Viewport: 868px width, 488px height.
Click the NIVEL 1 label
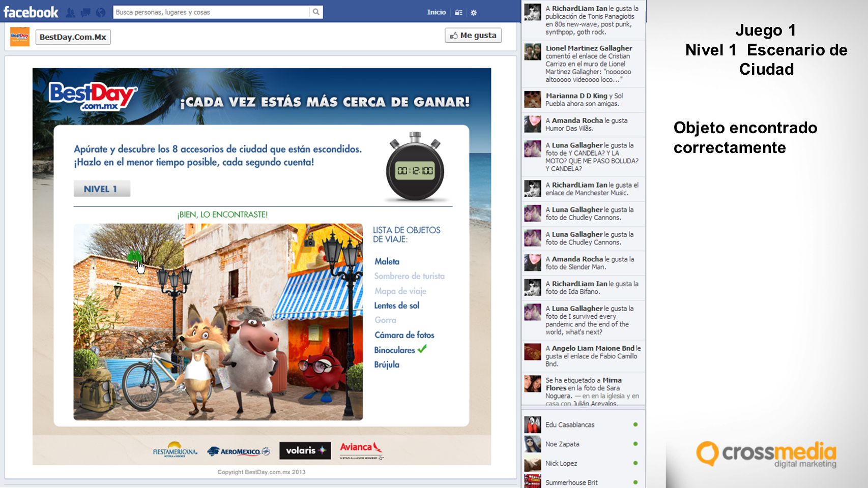point(102,189)
